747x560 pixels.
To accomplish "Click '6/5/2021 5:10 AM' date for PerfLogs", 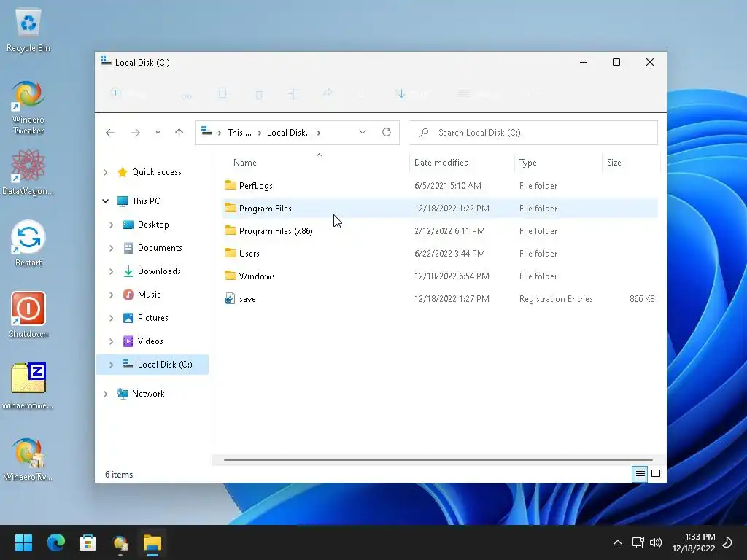I will click(x=448, y=186).
